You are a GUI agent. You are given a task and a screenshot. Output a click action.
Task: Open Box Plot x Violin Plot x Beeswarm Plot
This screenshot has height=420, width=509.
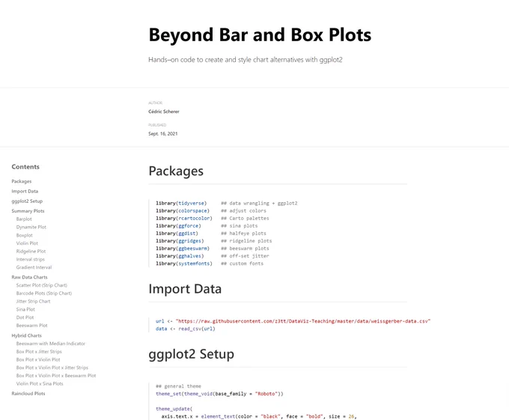tap(56, 376)
